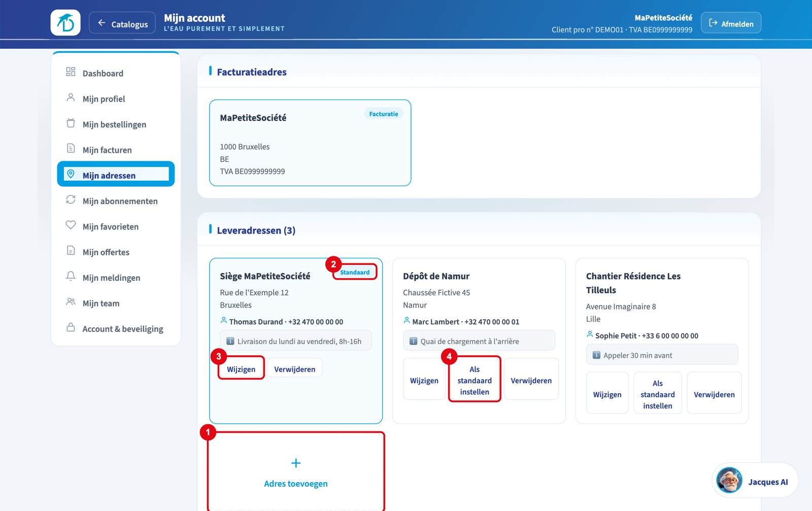812x511 pixels.
Task: Click the Livraison du lundi au vendredi note
Action: (296, 341)
